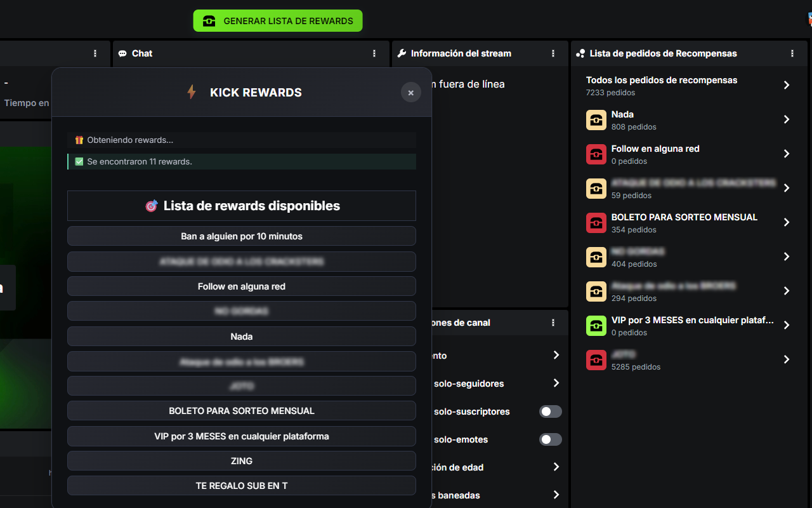Click the lightning bolt icon beside KICK REWARDS
The image size is (812, 508).
(191, 93)
